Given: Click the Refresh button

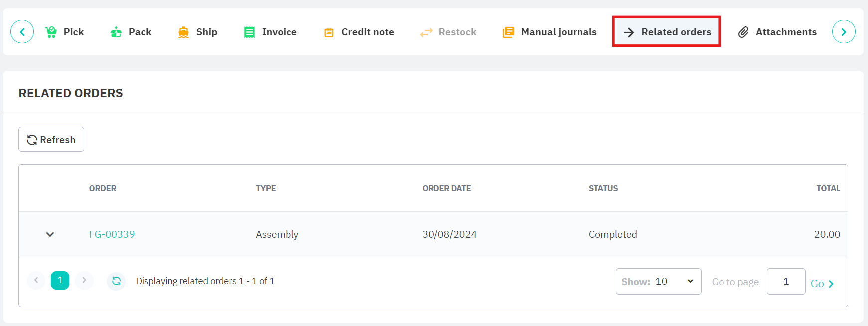Looking at the screenshot, I should [51, 140].
